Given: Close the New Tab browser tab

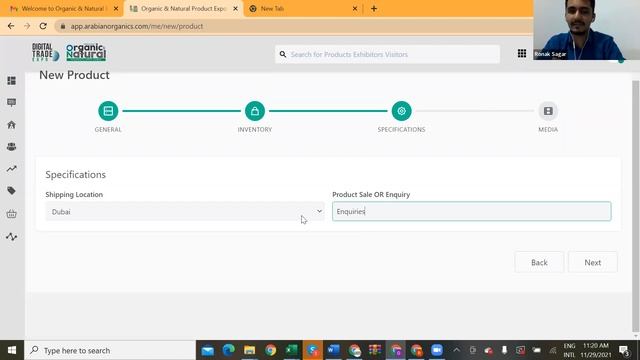Looking at the screenshot, I should (x=355, y=9).
